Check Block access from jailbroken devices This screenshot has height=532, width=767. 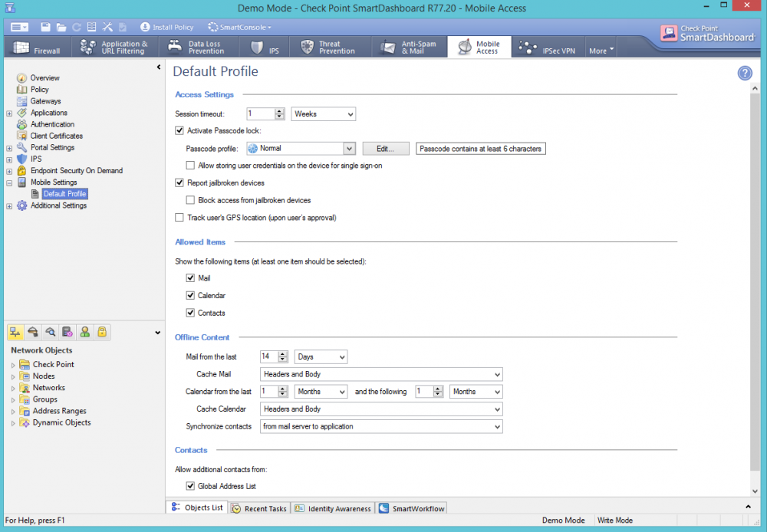tap(190, 200)
